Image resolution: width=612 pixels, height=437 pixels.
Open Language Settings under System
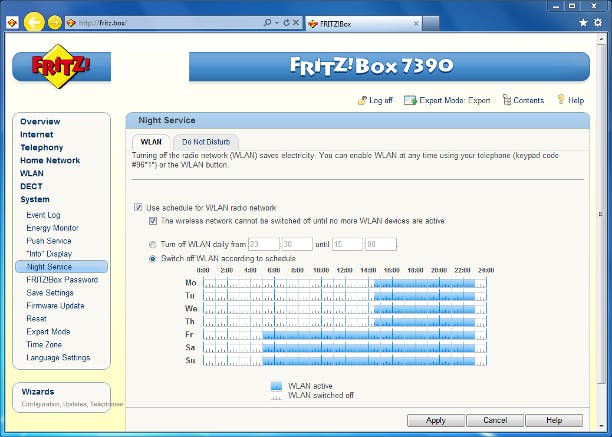pyautogui.click(x=58, y=357)
